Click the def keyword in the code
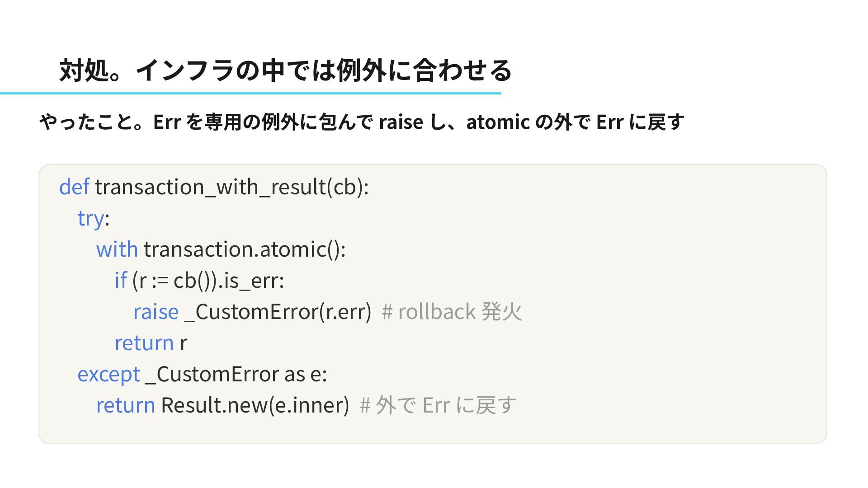868x488 pixels. coord(74,187)
